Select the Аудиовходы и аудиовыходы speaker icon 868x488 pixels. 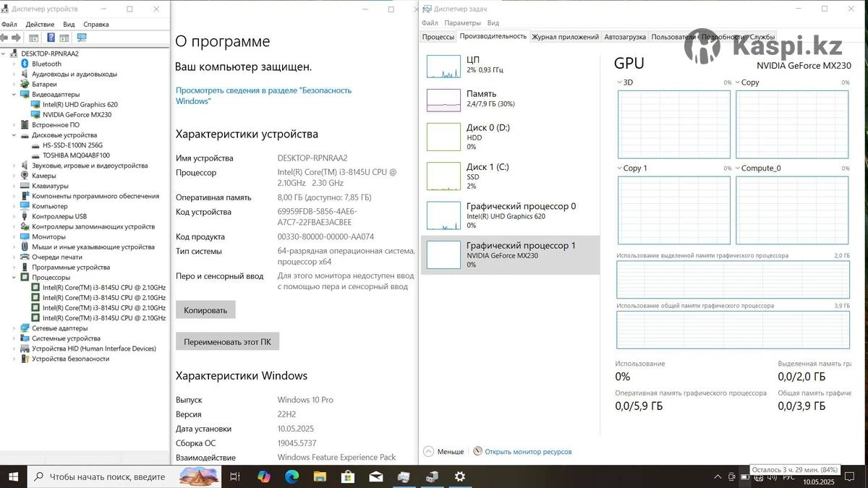pos(25,74)
